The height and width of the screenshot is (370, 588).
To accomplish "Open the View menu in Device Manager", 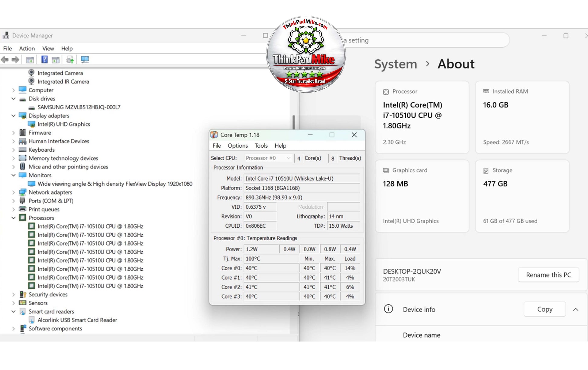I will coord(48,48).
